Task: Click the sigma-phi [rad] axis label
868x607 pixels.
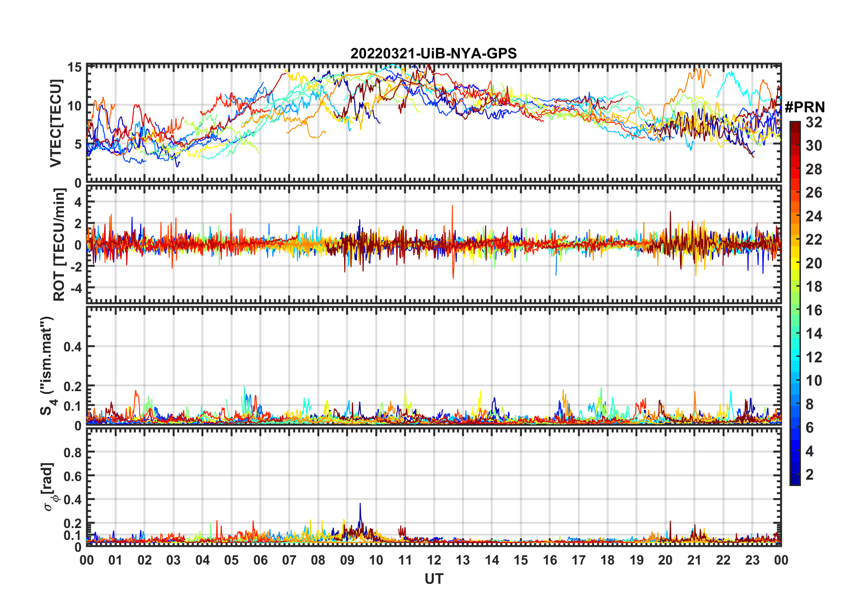Action: coord(49,487)
